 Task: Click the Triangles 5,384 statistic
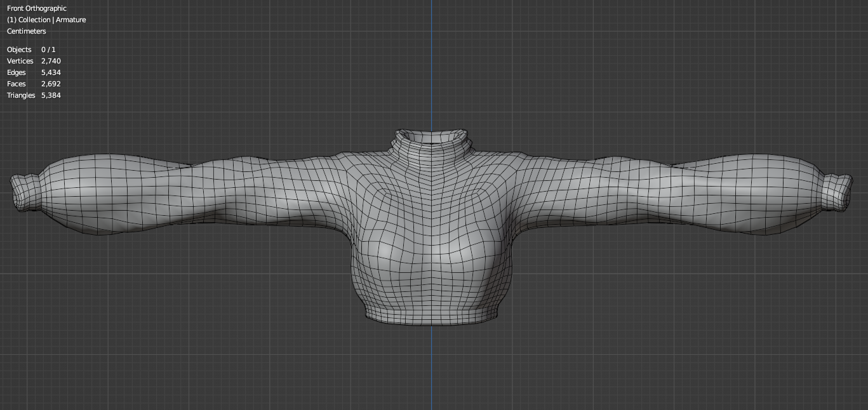pos(34,95)
